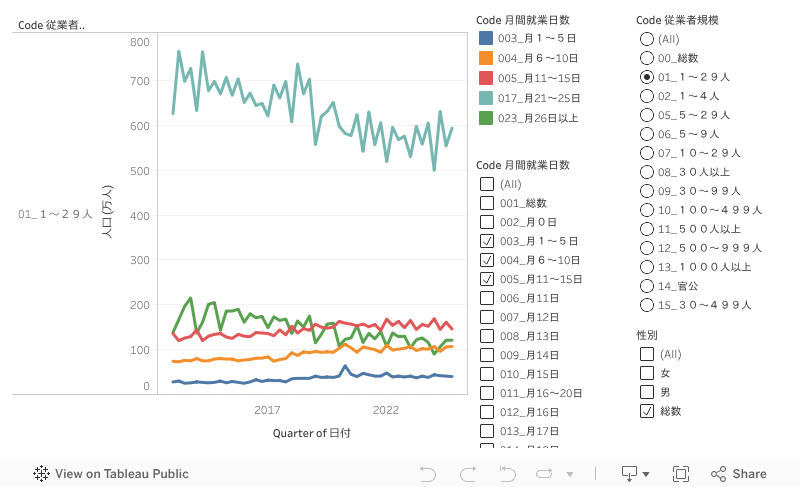Viewport: 800px width, 487px height.
Task: Click the Code 従業者 column header
Action: pos(52,25)
